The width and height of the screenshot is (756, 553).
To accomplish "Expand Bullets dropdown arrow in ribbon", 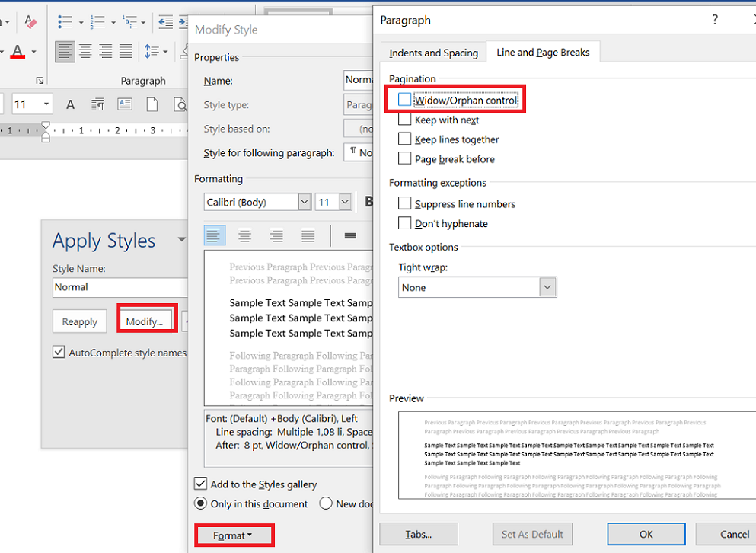I will pyautogui.click(x=81, y=22).
